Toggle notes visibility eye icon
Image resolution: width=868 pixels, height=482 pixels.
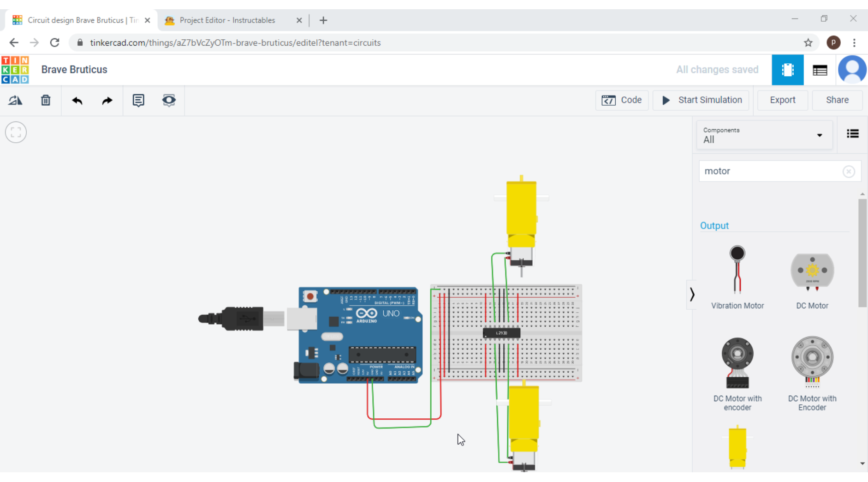point(169,100)
